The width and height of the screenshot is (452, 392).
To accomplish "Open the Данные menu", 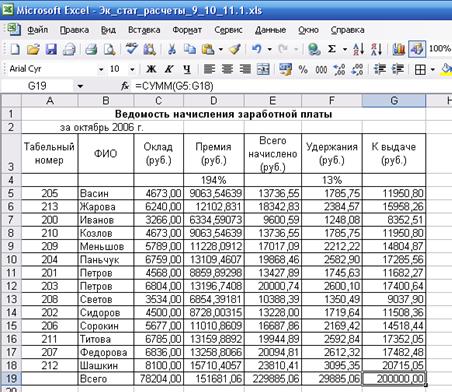I will (x=270, y=30).
